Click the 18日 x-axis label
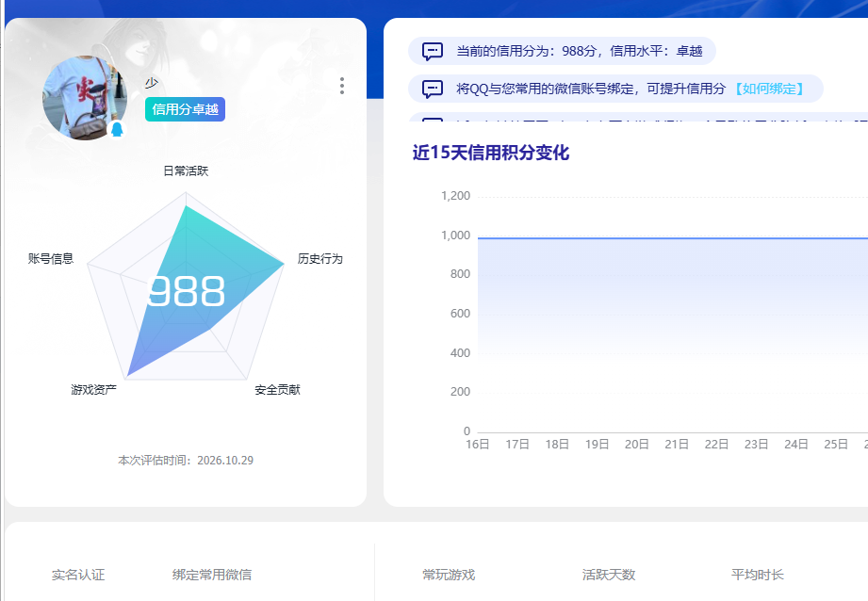This screenshot has width=868, height=601. [x=557, y=445]
